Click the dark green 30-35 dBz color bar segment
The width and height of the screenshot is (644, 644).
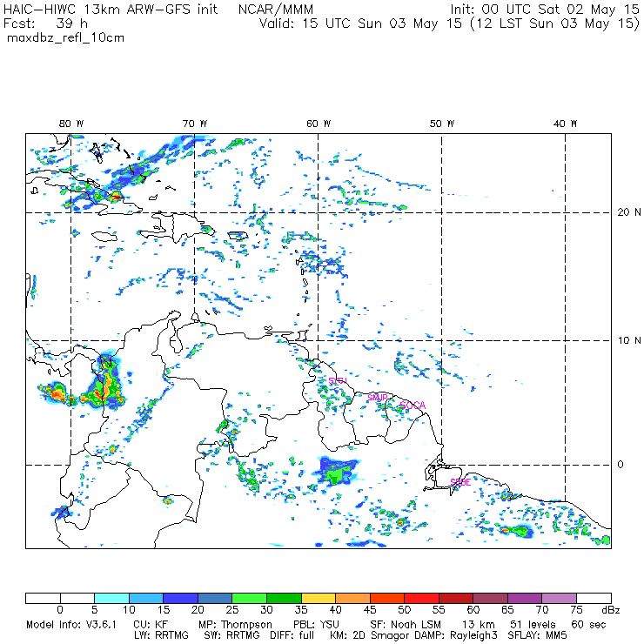(284, 598)
